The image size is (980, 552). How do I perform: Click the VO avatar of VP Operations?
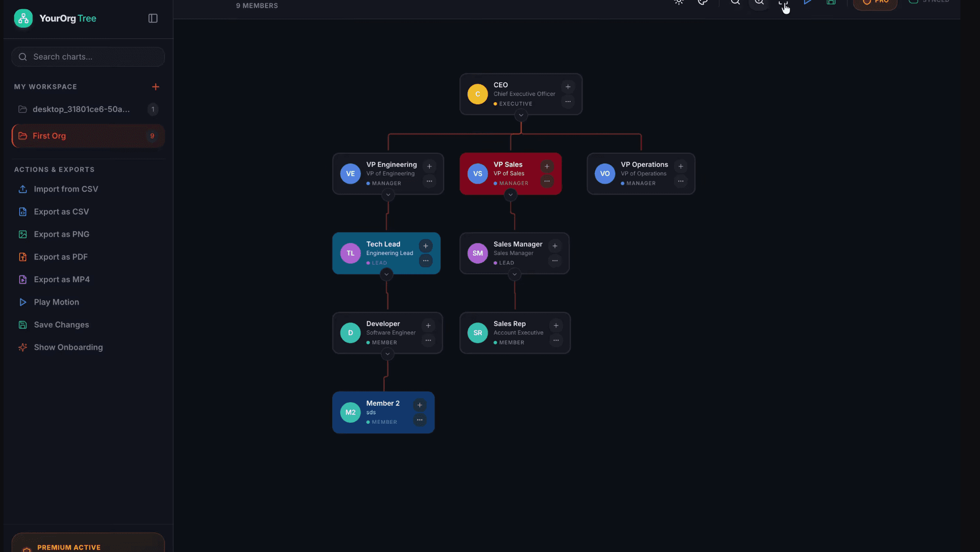point(605,174)
